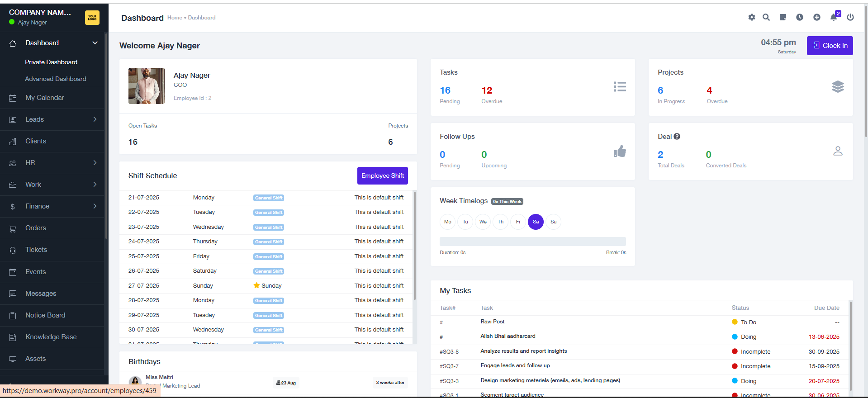Collapse the Dashboard sidebar section

coord(95,43)
